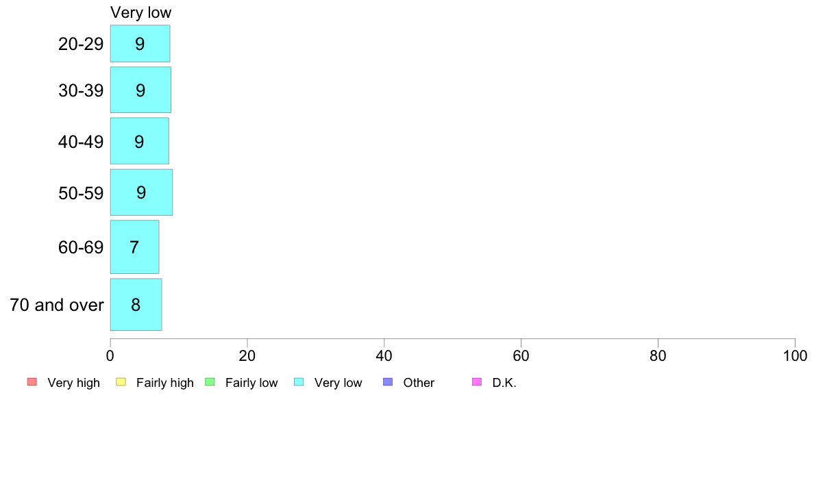Click the Very high red legend swatch
The image size is (814, 504).
point(32,382)
